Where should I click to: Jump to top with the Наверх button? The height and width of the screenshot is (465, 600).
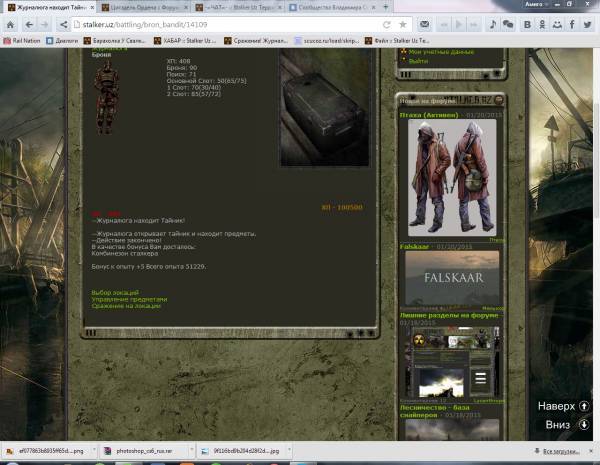coord(563,406)
